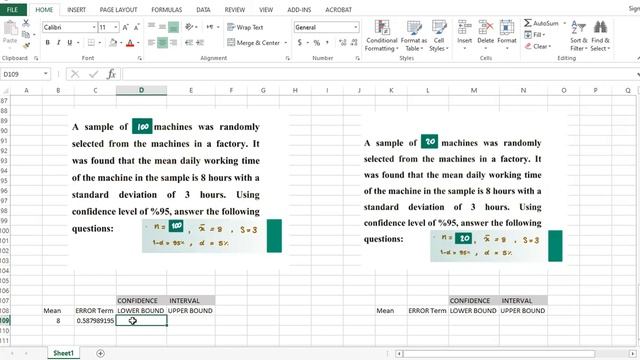The width and height of the screenshot is (640, 360).
Task: Expand Name Box dropdown arrow
Action: point(46,74)
